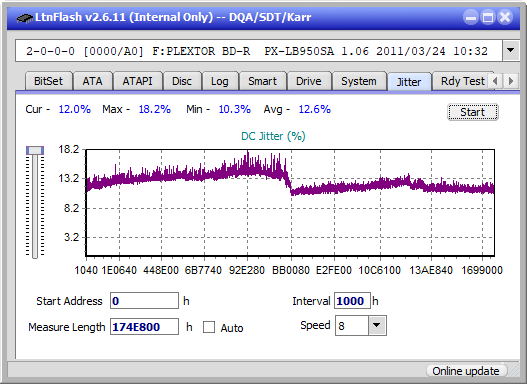Click the Measure Length field
Screen dimensions: 527x384
pyautogui.click(x=145, y=327)
